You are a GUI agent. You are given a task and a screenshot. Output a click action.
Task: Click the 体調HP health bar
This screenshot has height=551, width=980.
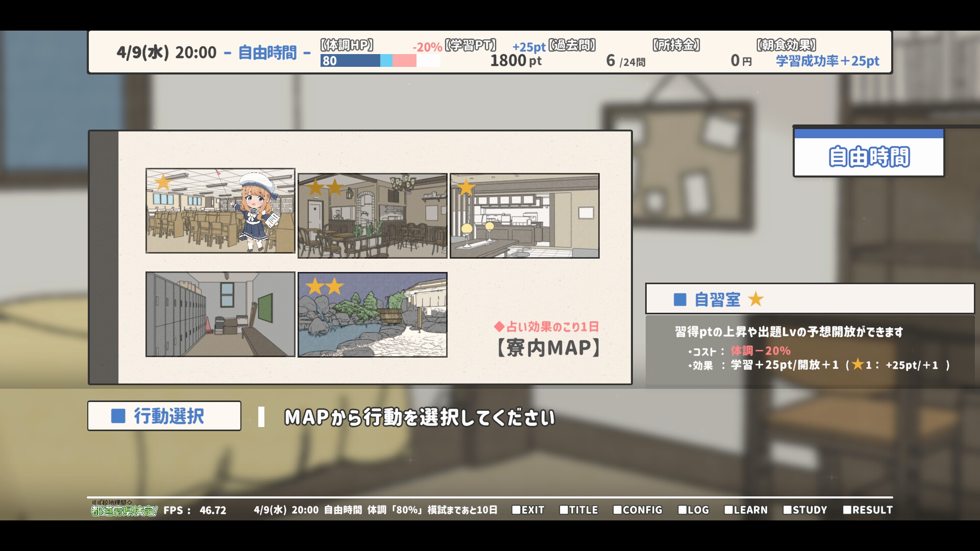tap(380, 61)
